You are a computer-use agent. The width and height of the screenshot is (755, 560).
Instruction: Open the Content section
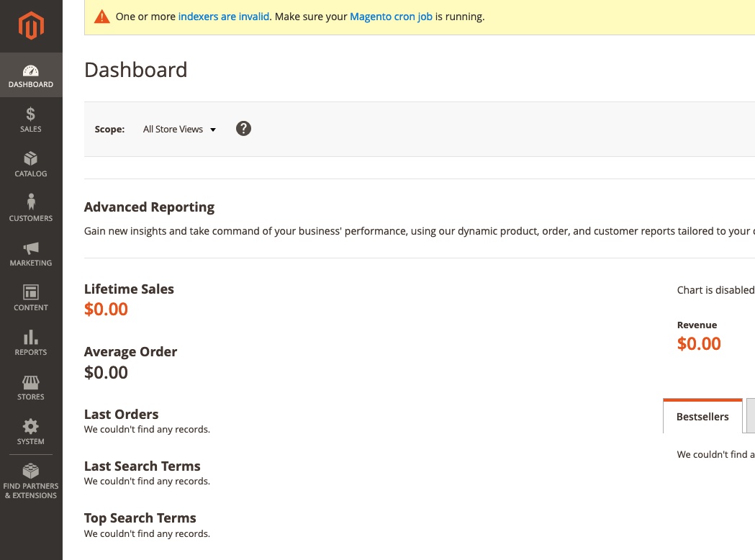tap(30, 298)
